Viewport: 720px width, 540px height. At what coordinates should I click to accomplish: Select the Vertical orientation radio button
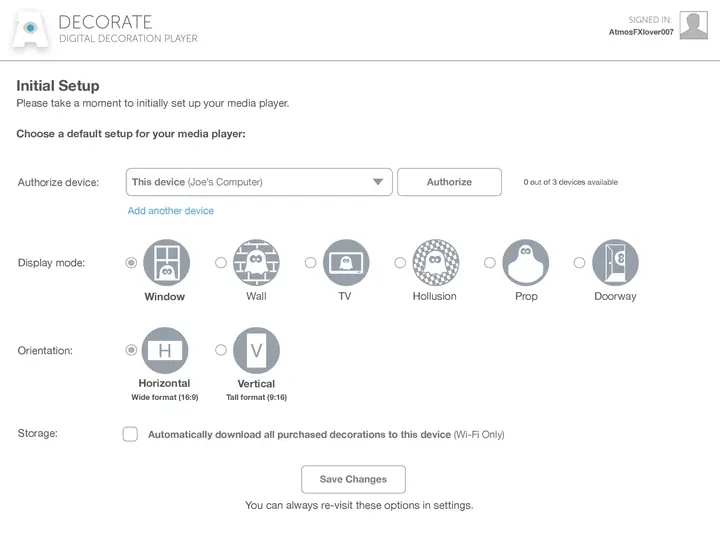click(221, 350)
